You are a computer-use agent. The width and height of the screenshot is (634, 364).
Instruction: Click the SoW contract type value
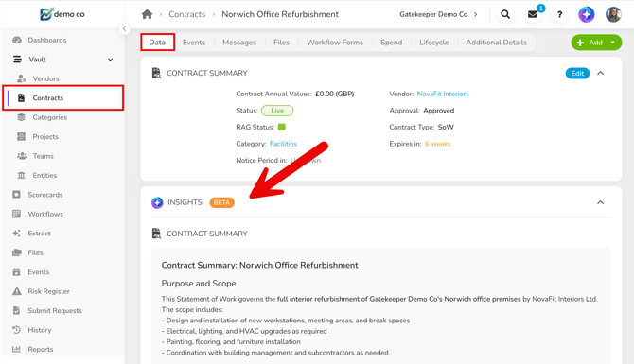click(x=446, y=127)
